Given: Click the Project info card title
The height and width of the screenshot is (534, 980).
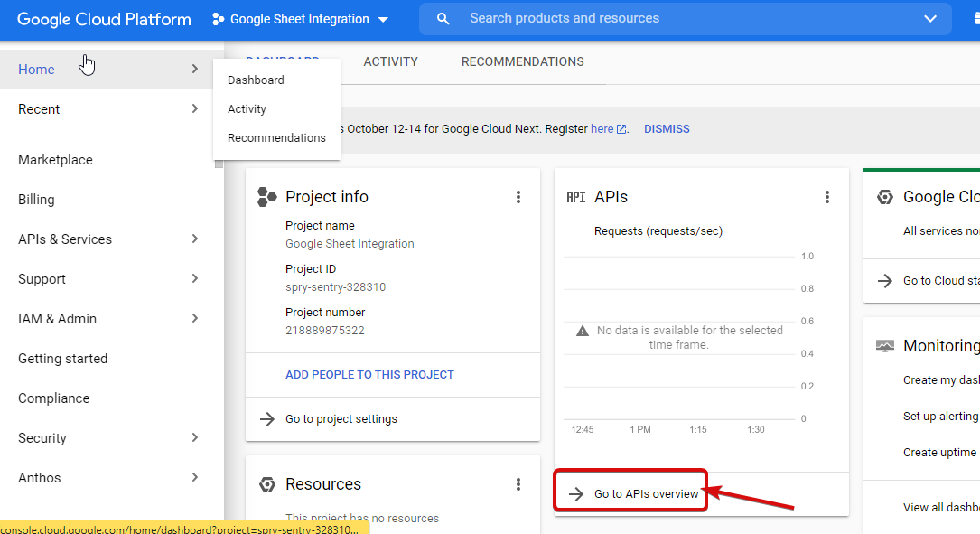Looking at the screenshot, I should click(327, 197).
